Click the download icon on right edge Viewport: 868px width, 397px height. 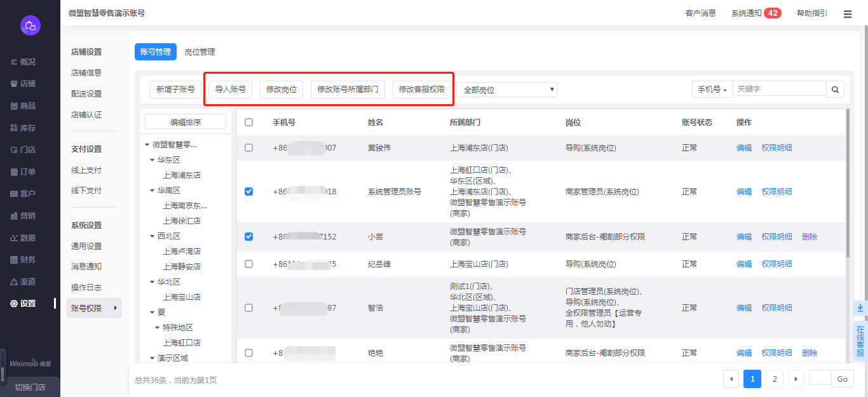pyautogui.click(x=860, y=308)
